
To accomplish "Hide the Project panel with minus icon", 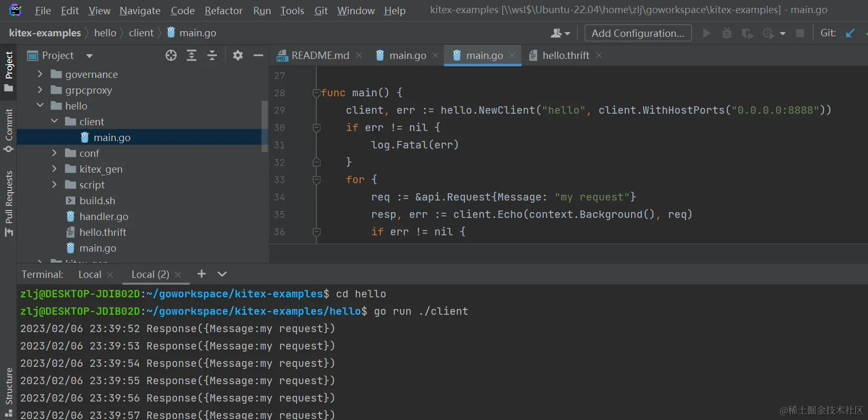I will tap(258, 55).
